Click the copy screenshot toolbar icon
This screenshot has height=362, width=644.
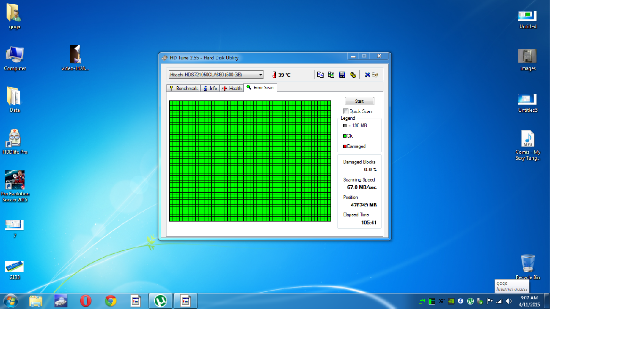(x=331, y=74)
